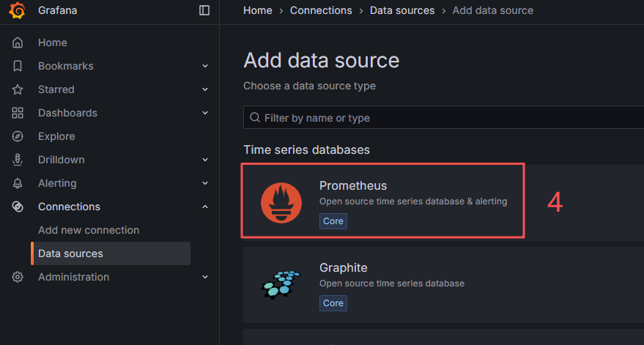Click the Explore compass icon
This screenshot has height=345, width=644.
[18, 136]
